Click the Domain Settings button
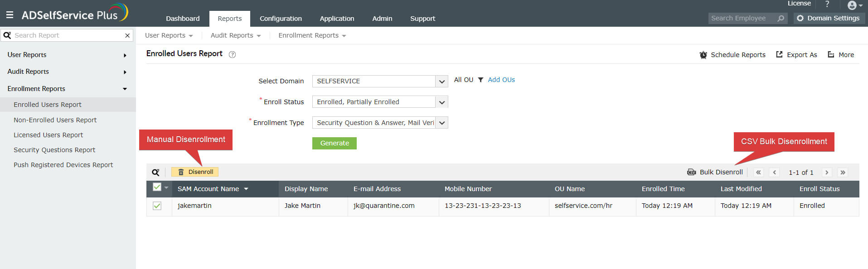Screen dimensions: 868x269 tap(829, 18)
